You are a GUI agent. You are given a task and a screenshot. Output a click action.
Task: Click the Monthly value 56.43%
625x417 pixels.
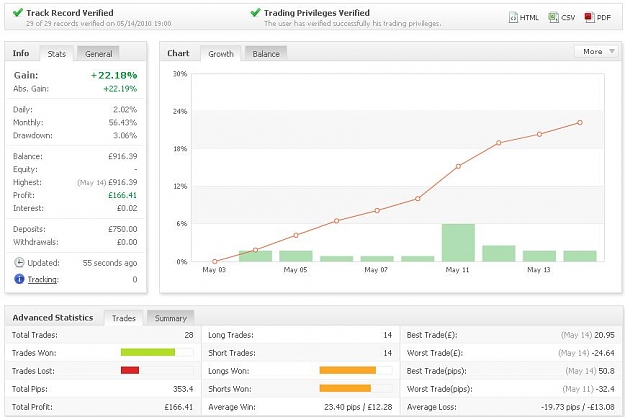pos(123,122)
